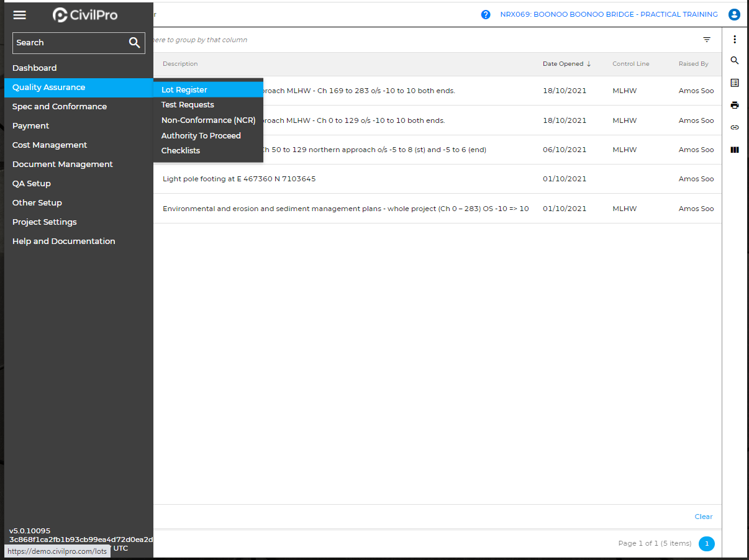This screenshot has height=560, width=749.
Task: Click the version v5.0.10095 text
Action: click(30, 531)
